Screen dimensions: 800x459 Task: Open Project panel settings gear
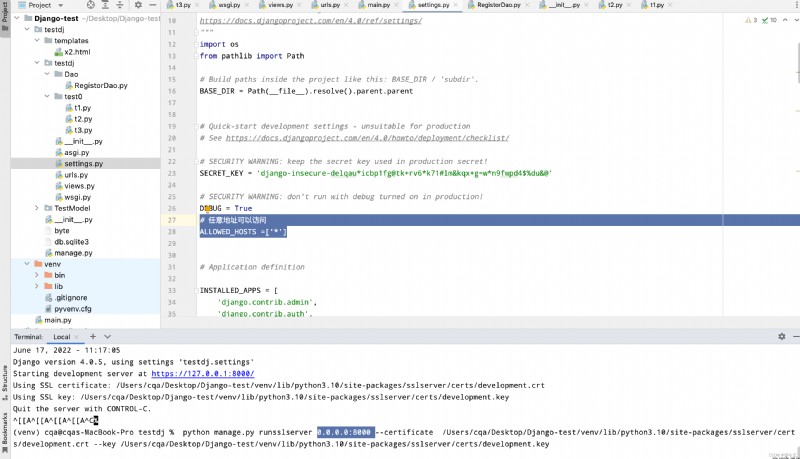click(x=138, y=5)
